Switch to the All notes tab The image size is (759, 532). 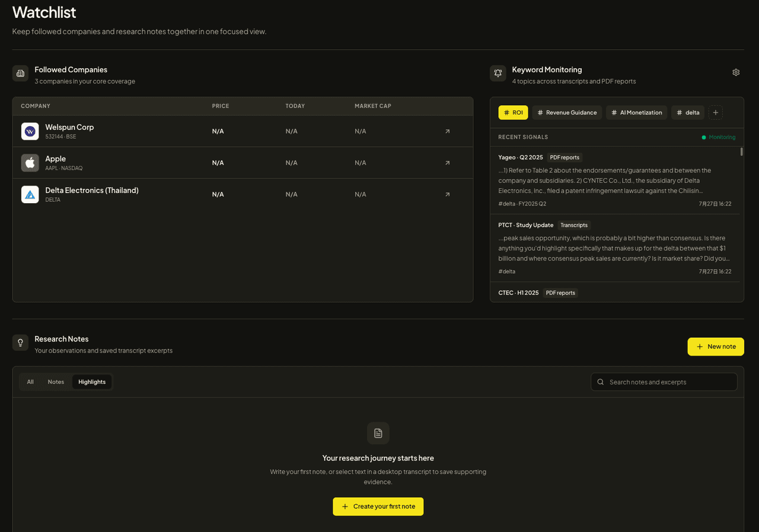click(30, 382)
